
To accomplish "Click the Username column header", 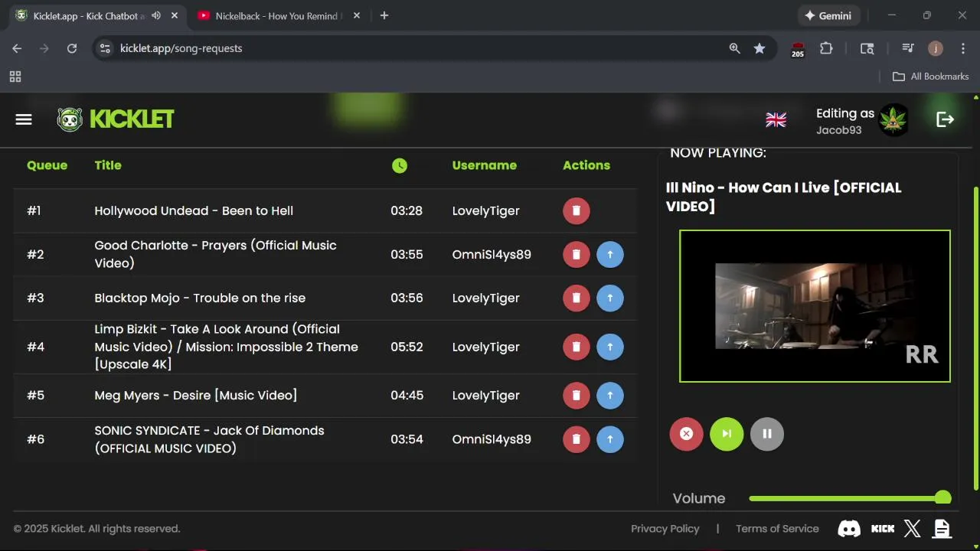I will 485,165.
